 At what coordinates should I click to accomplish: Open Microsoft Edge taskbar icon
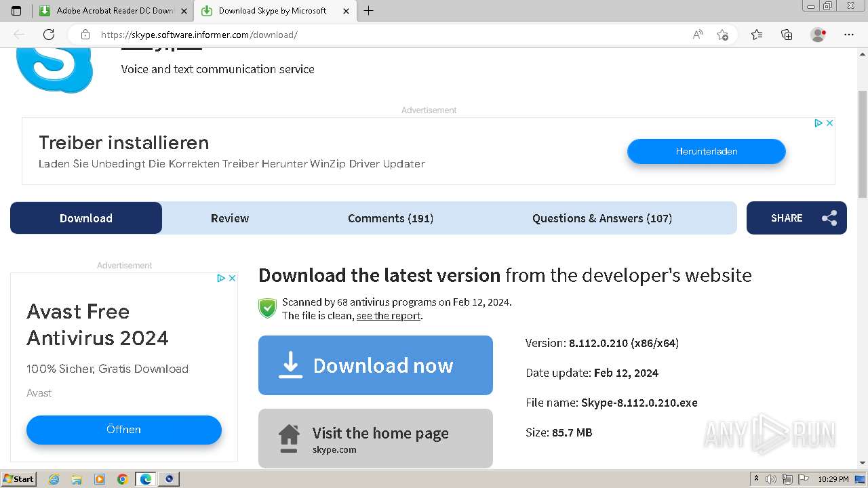146,479
